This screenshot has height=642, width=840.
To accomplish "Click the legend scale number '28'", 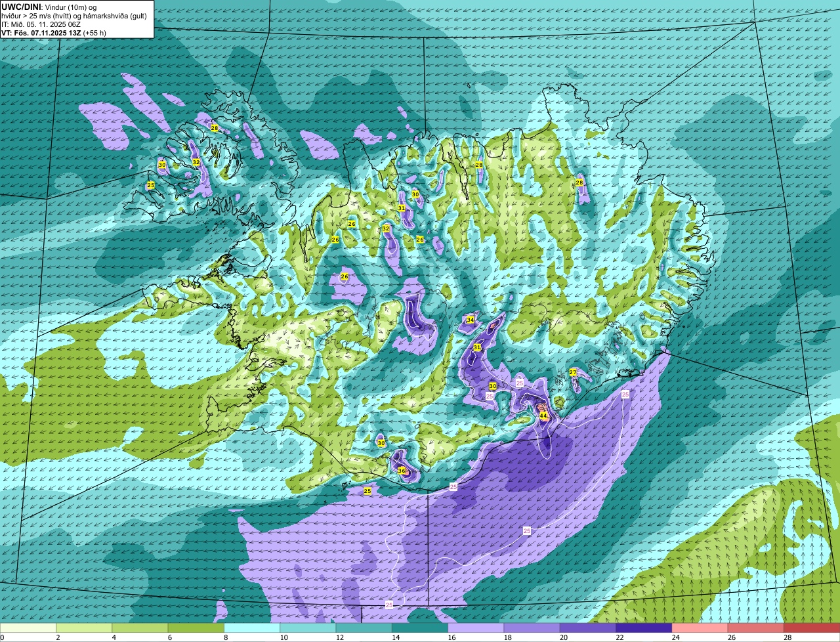I will click(x=787, y=637).
